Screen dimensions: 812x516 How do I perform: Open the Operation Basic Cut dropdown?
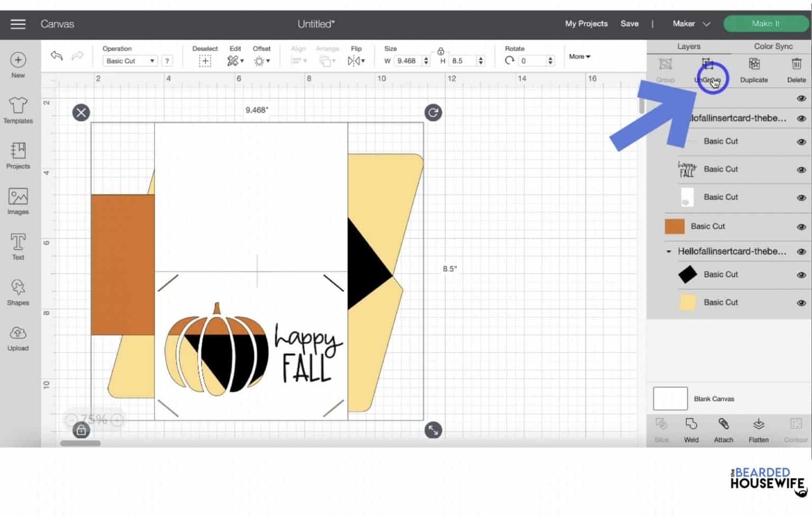[130, 61]
